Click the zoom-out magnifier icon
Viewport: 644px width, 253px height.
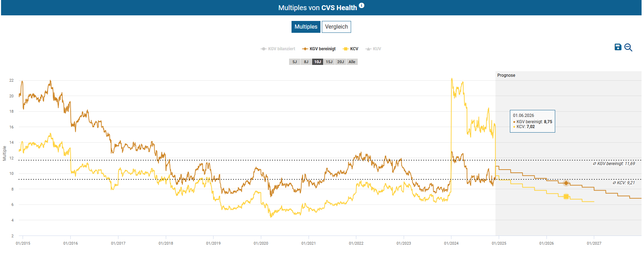(628, 47)
